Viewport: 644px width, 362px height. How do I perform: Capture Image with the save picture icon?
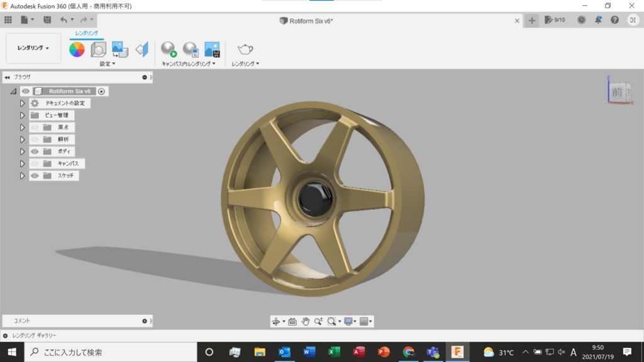213,49
